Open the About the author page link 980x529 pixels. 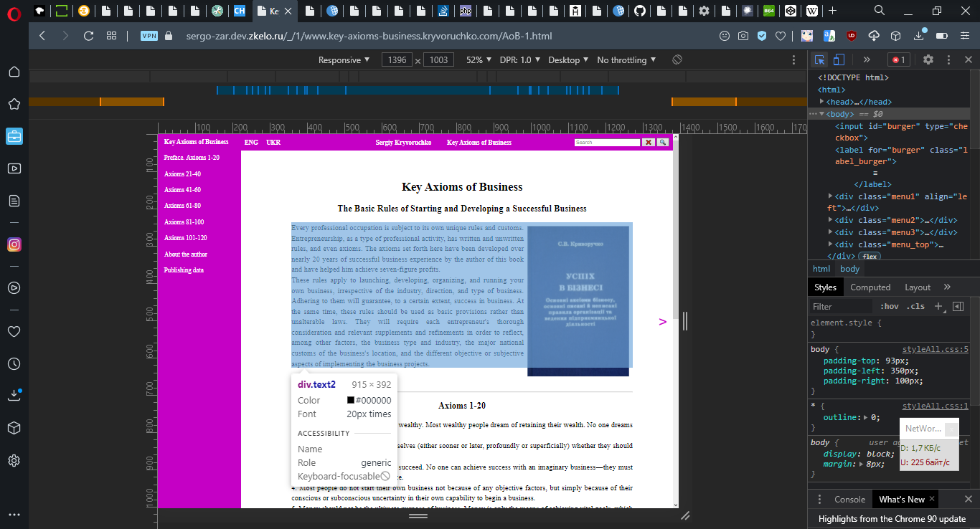click(185, 254)
